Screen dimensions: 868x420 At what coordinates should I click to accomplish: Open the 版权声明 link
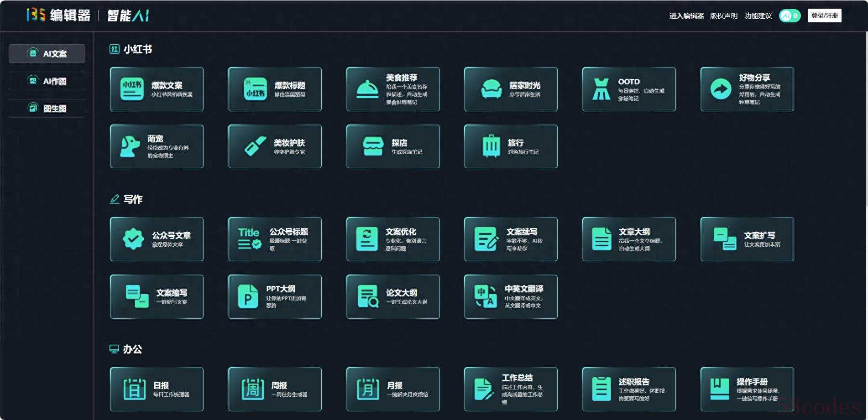(x=723, y=16)
